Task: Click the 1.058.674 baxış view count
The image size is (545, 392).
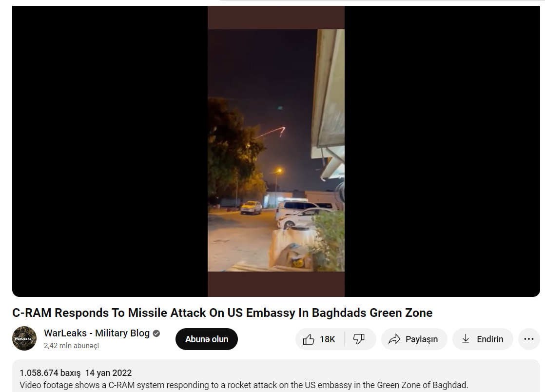Action: pos(50,373)
